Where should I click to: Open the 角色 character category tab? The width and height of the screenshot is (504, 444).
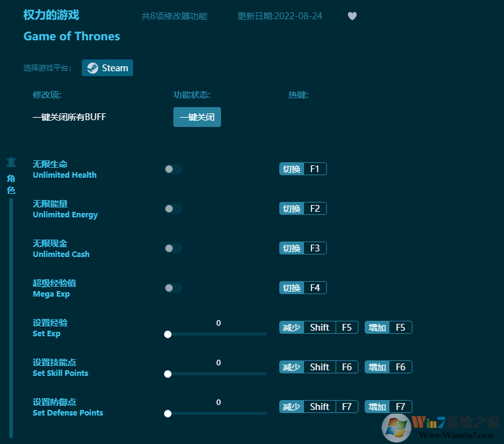11,185
